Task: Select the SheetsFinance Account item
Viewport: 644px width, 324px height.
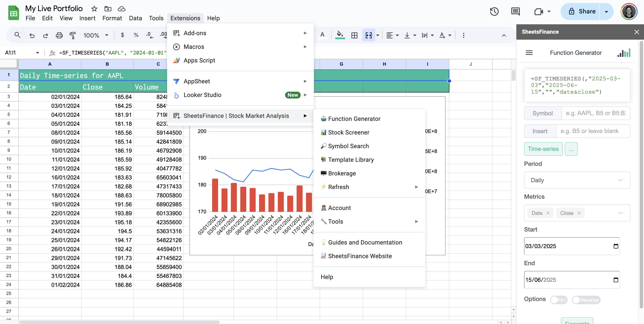Action: [x=339, y=208]
